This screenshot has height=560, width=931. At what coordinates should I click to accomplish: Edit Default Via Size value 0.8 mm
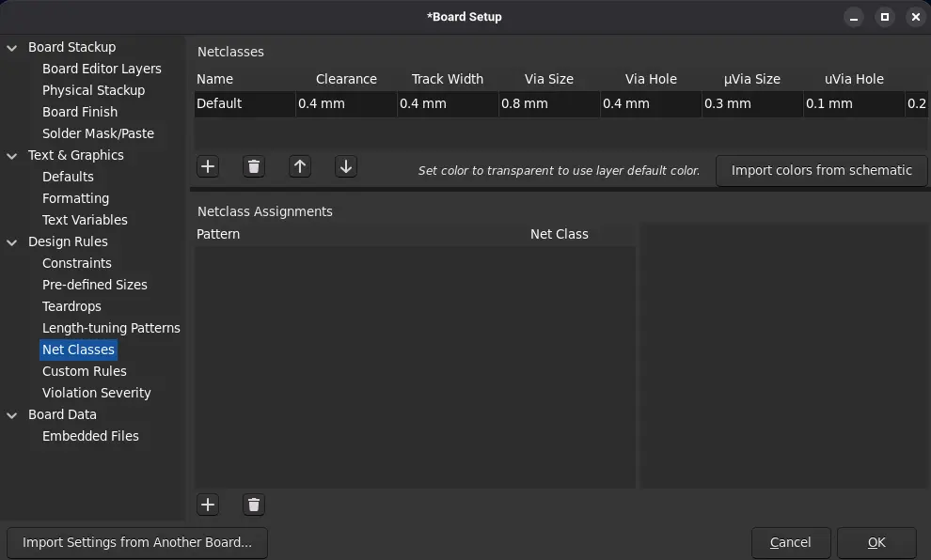pos(549,103)
